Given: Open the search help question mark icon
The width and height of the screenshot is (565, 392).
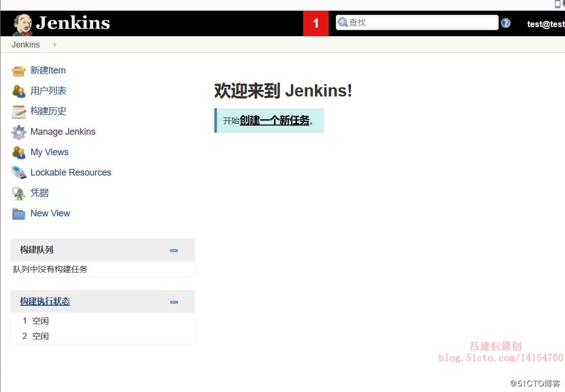Looking at the screenshot, I should click(x=506, y=23).
